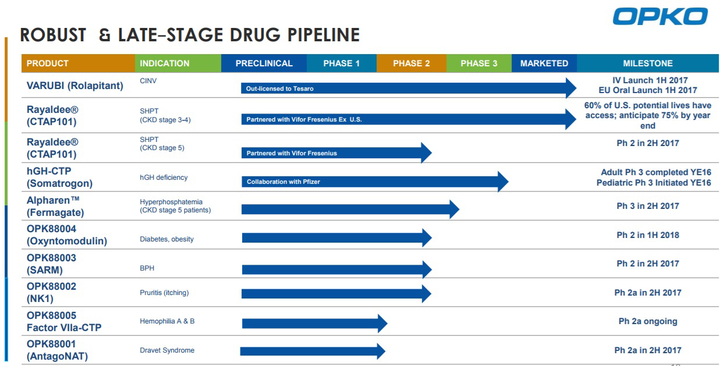Select the PRODUCT column header

pyautogui.click(x=78, y=63)
